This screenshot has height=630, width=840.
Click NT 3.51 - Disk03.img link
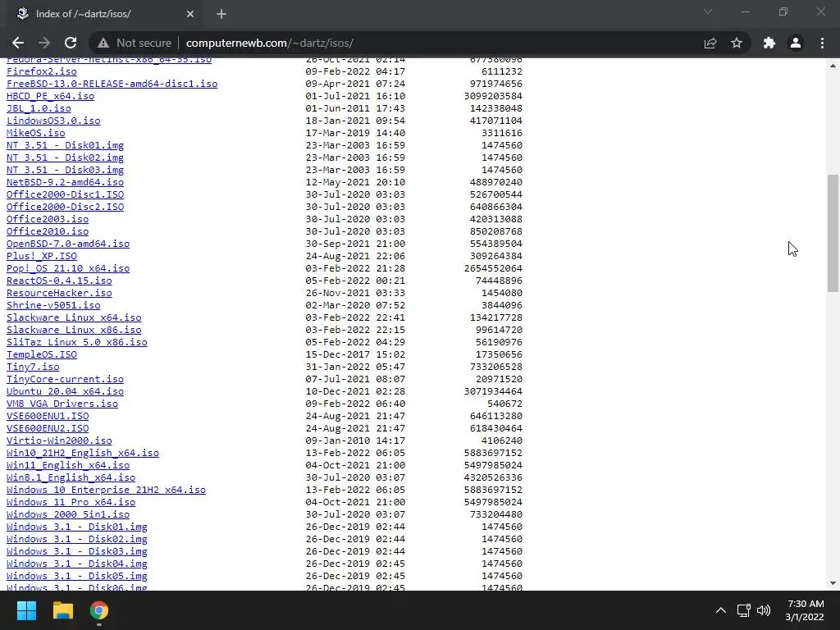(x=65, y=170)
